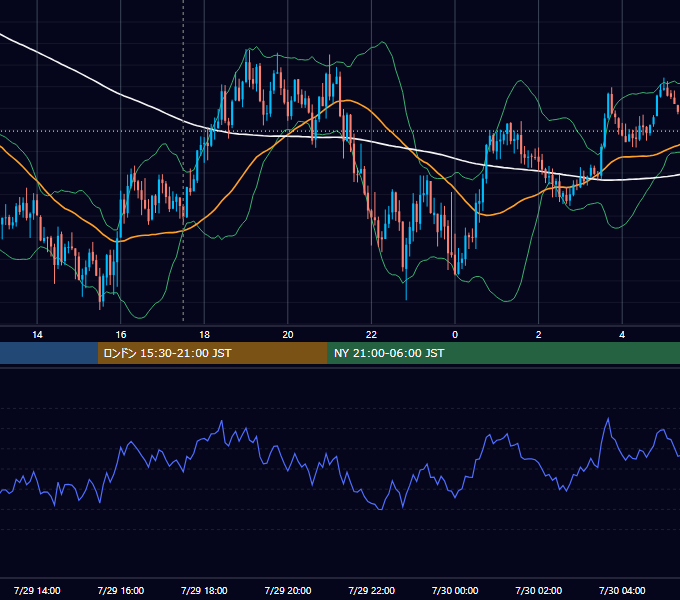
Task: Click the 7/29 22:00 date label
Action: click(x=371, y=590)
